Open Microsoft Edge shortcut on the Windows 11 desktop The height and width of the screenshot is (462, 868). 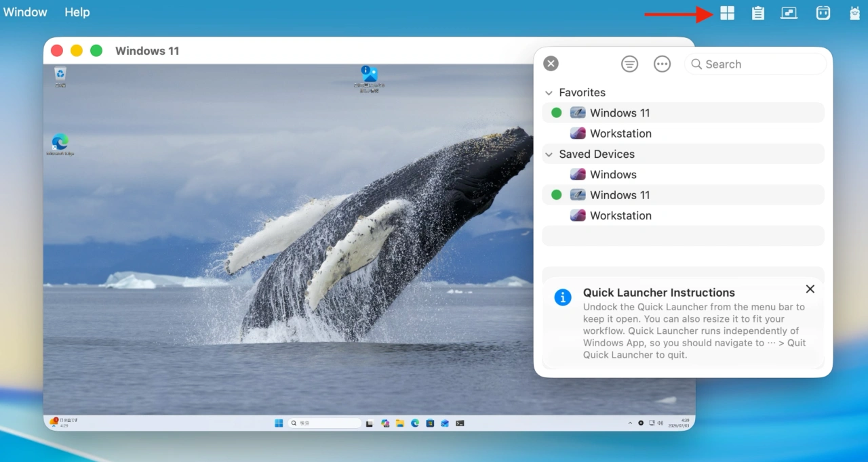(60, 145)
